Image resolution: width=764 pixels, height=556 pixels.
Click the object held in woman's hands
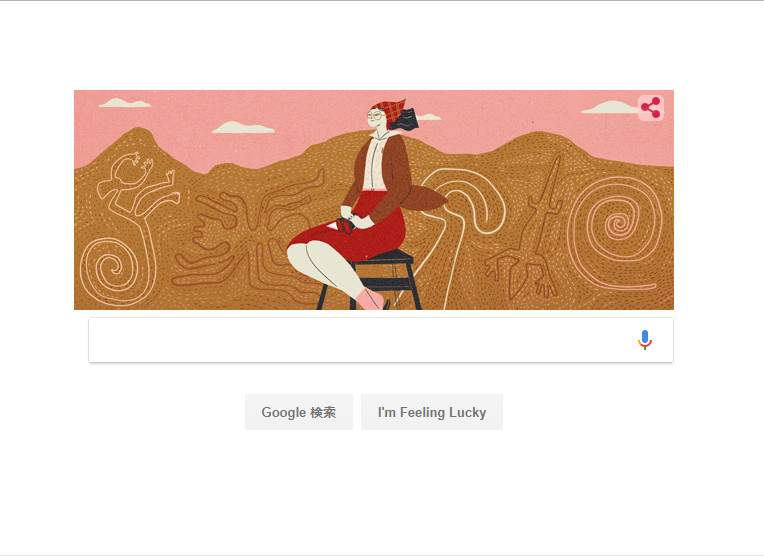coord(344,226)
